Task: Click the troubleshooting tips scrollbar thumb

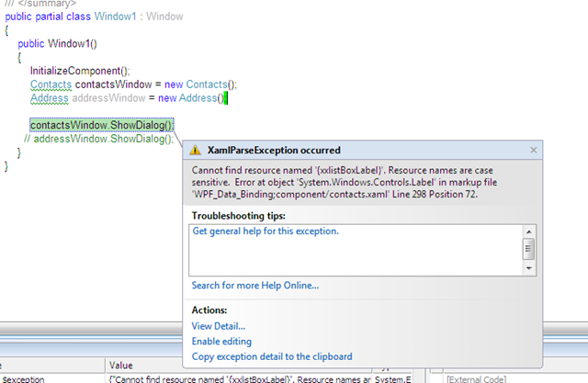Action: pyautogui.click(x=528, y=249)
